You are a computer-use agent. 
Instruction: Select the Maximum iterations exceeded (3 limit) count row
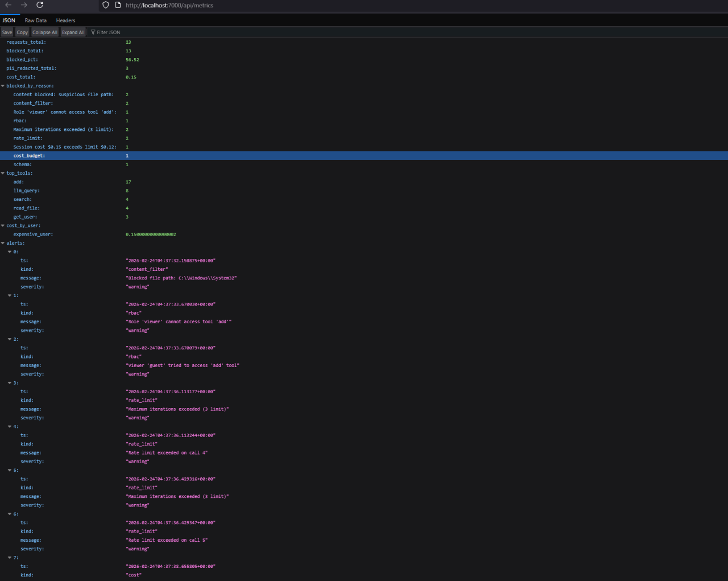pos(364,130)
